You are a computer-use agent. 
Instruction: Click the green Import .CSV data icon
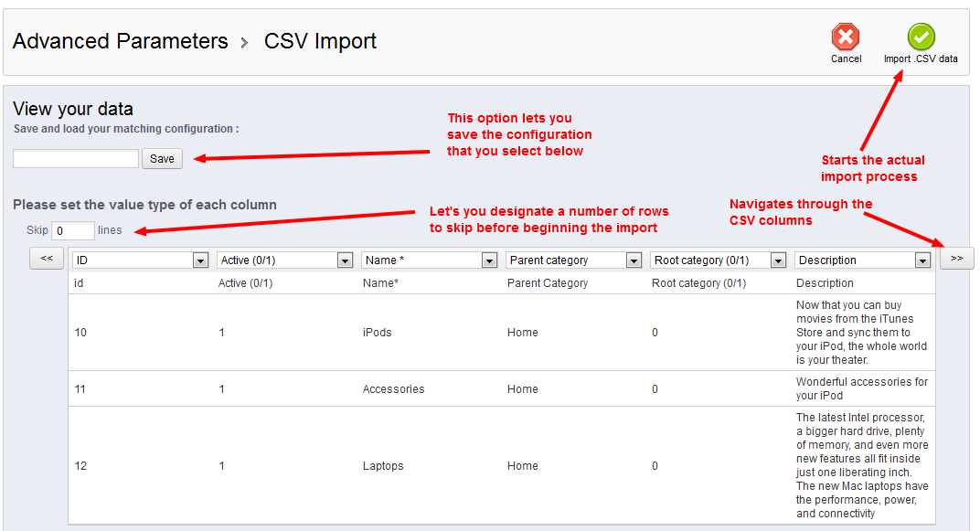click(921, 37)
